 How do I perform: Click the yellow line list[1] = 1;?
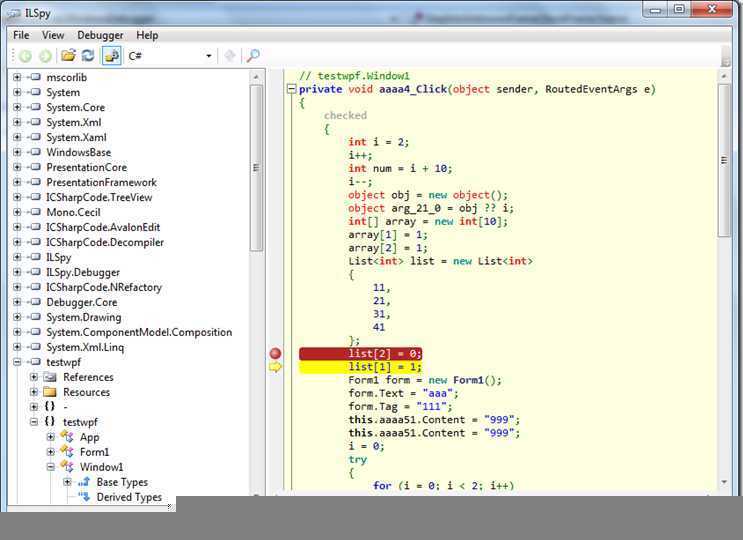[360, 367]
